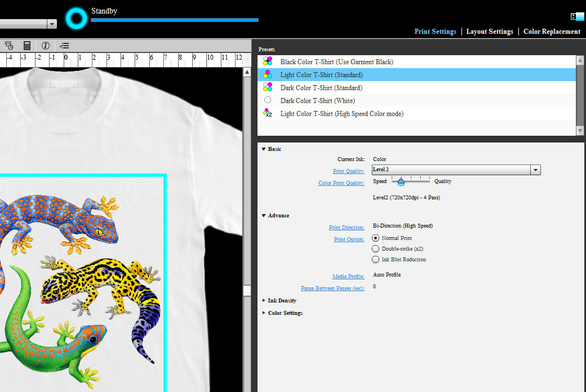This screenshot has width=586, height=392.
Task: Switch to the Layout Settings tab
Action: click(490, 32)
